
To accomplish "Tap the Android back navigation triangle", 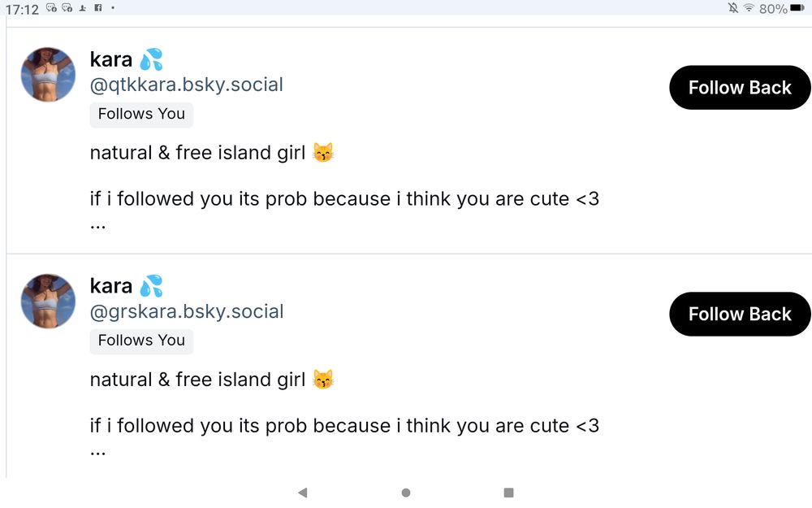I will point(303,493).
